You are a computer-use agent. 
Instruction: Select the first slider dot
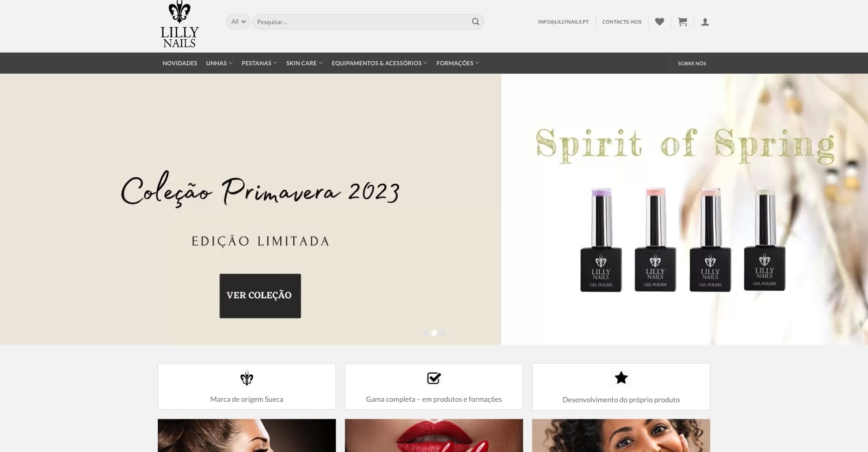[x=426, y=333]
